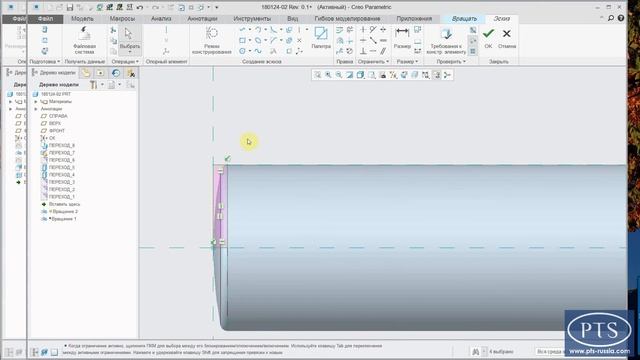Image resolution: width=640 pixels, height=360 pixels.
Task: Select the circle sketch tool
Action: pos(242,51)
